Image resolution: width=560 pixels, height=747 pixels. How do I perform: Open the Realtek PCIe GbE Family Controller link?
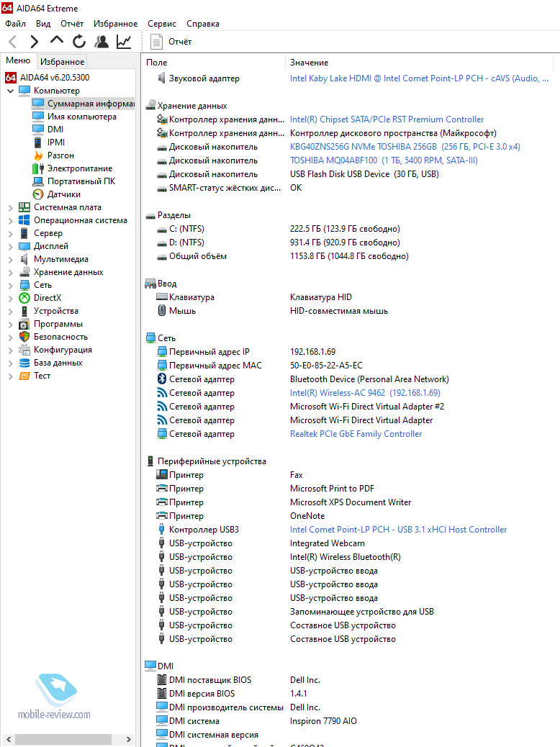coord(356,434)
